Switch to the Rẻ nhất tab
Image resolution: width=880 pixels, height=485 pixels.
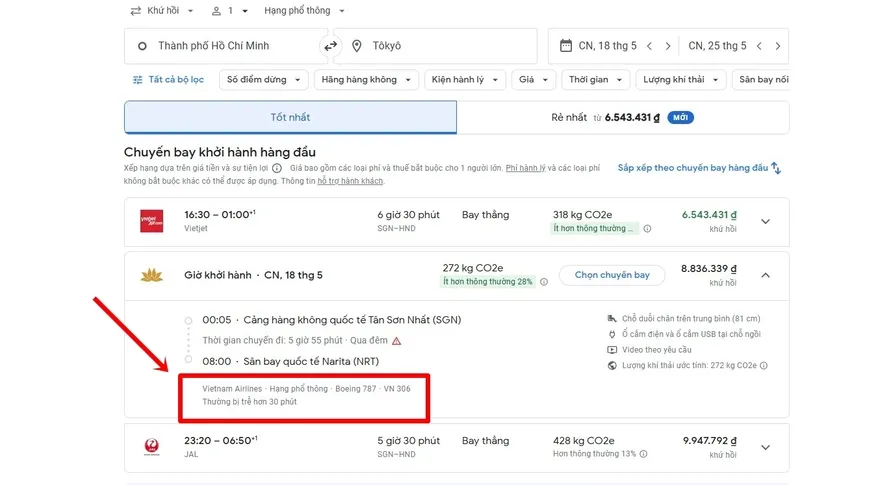(x=622, y=117)
